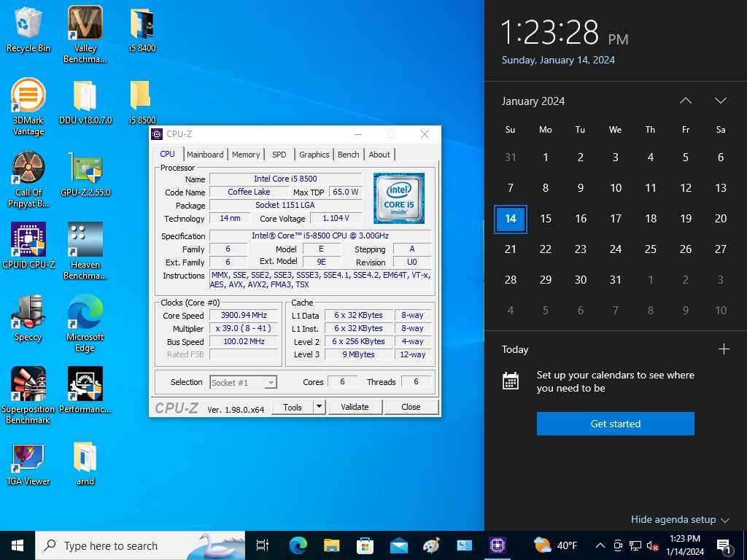Switch to the CPU tab
747x560 pixels.
pos(167,154)
